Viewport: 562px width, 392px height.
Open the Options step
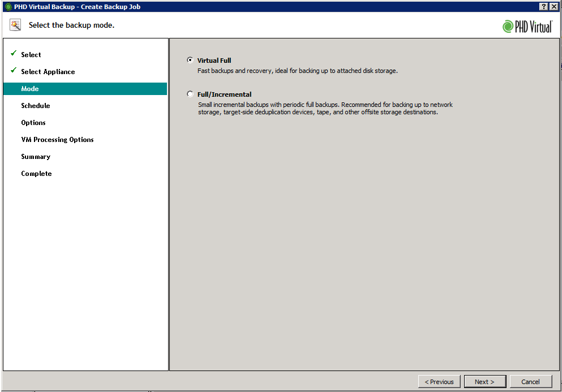pyautogui.click(x=33, y=123)
